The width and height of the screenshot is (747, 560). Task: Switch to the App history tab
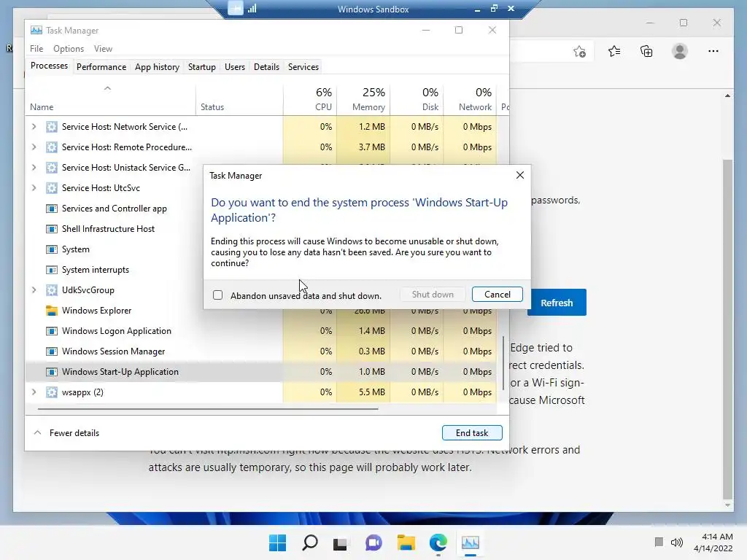157,66
